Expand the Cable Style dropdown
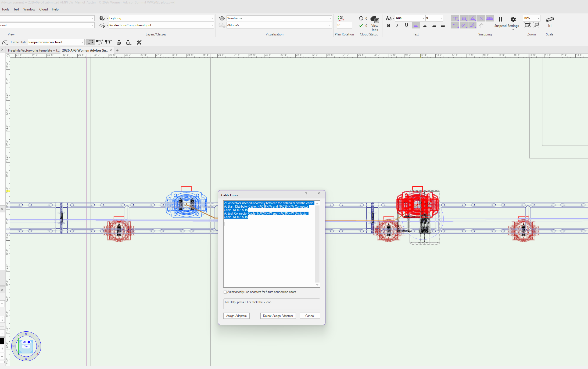The image size is (588, 369). tap(83, 42)
